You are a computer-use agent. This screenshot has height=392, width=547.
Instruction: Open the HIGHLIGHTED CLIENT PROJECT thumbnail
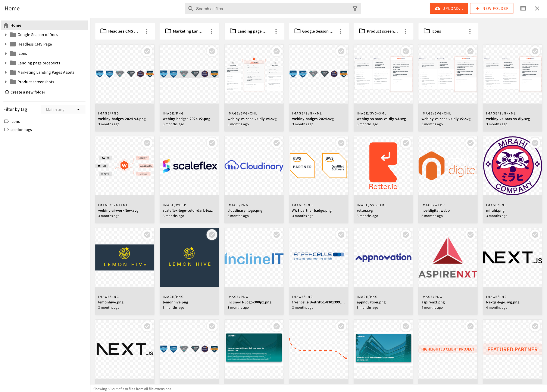pos(448,349)
